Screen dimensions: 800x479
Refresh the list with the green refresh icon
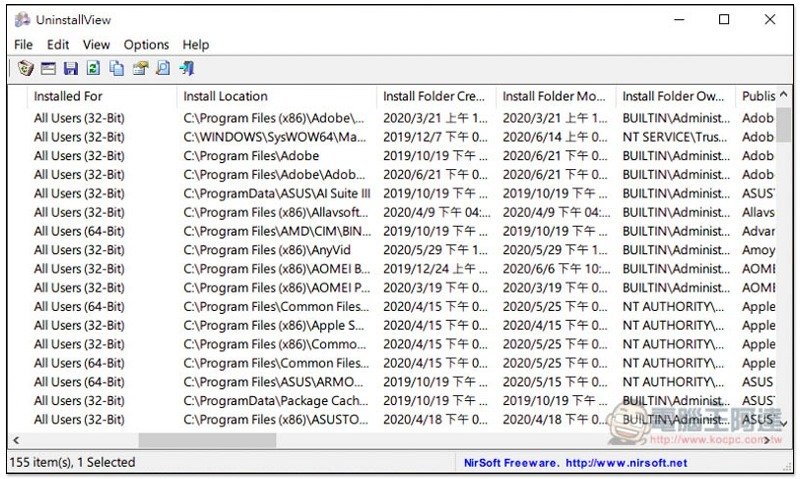93,69
